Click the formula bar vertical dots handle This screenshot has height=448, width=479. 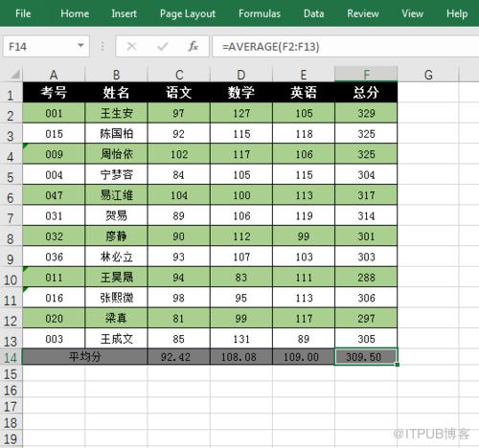click(103, 47)
